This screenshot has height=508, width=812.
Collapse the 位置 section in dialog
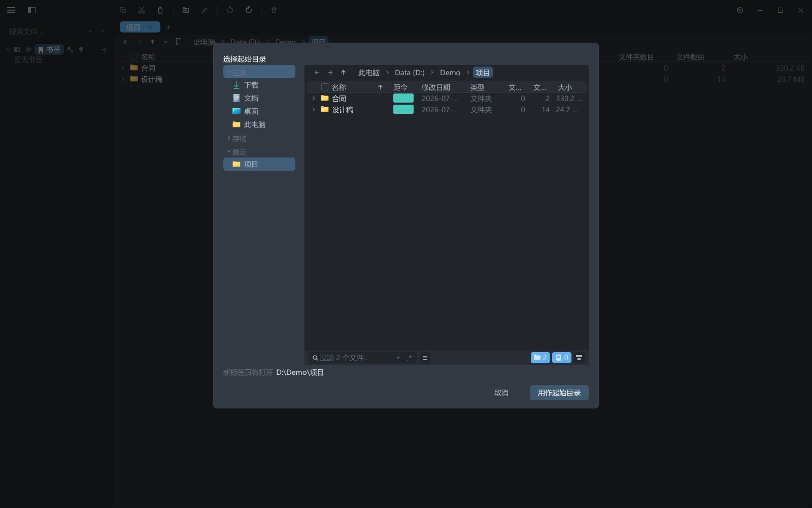coord(259,72)
